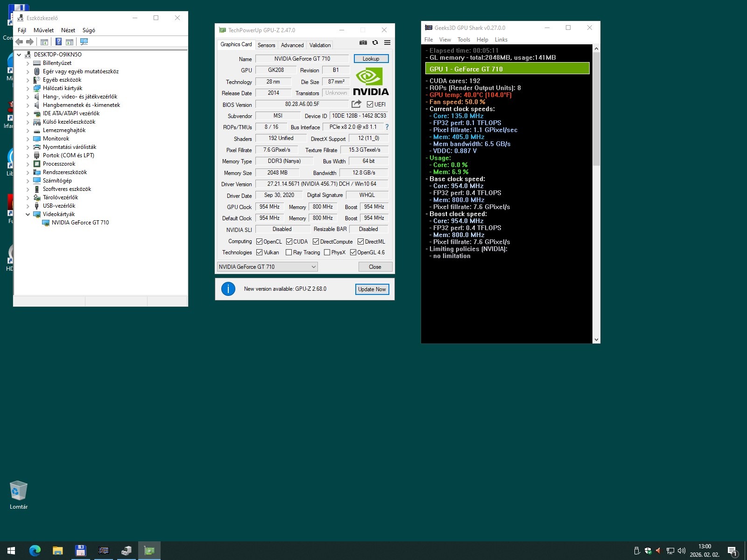Open the Tools menu in GPU Shark

pos(464,40)
